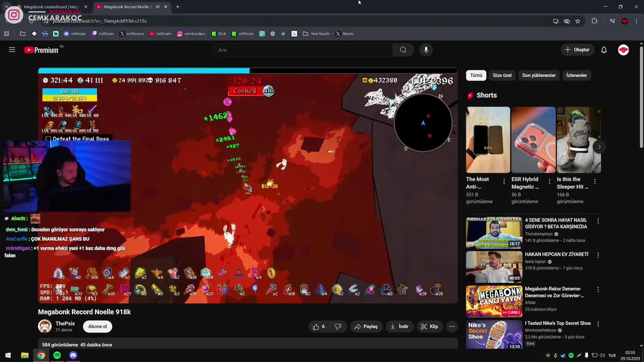
Task: Select the Son yüklenenler filter chip
Action: point(539,75)
